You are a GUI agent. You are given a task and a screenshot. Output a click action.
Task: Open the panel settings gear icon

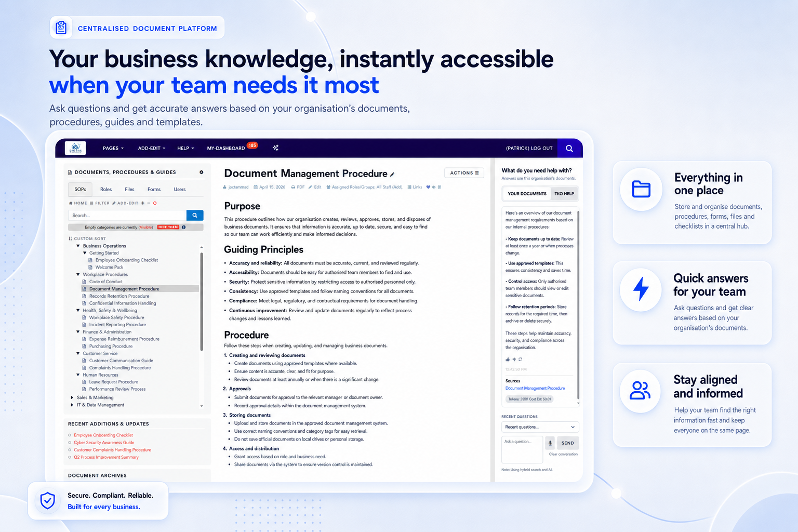coord(202,172)
